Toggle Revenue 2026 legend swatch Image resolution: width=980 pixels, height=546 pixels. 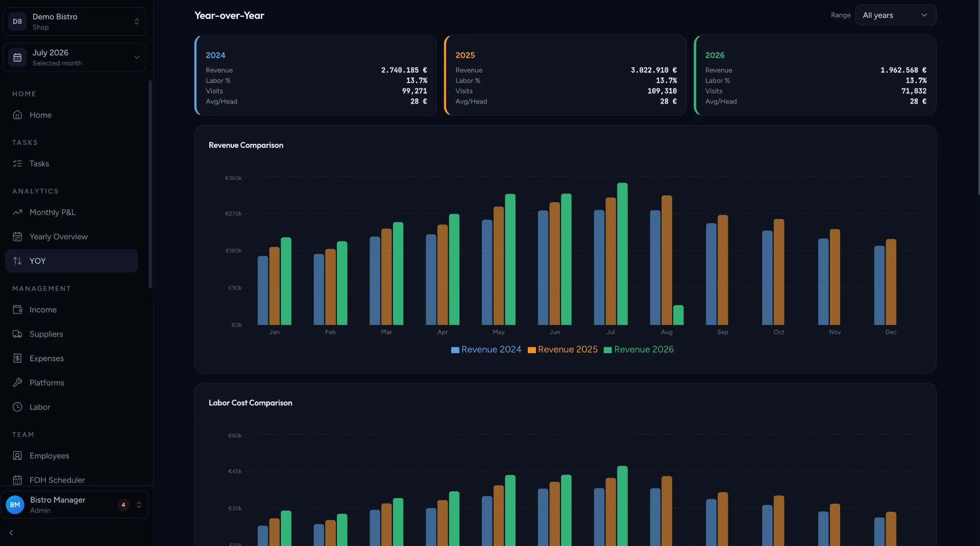pyautogui.click(x=607, y=350)
